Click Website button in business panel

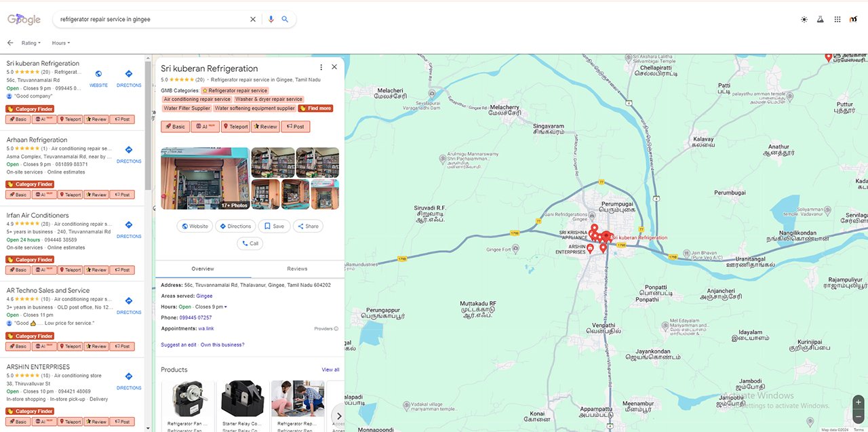pos(195,227)
